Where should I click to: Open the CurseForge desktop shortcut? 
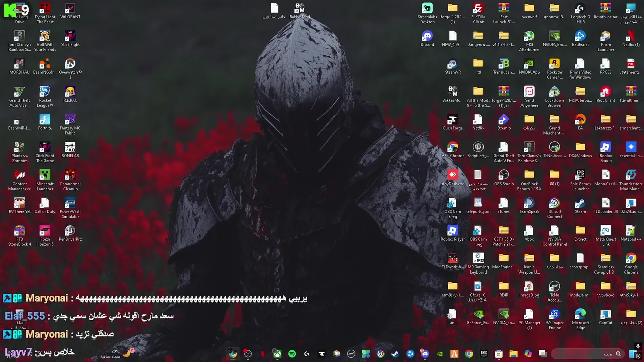tap(453, 122)
